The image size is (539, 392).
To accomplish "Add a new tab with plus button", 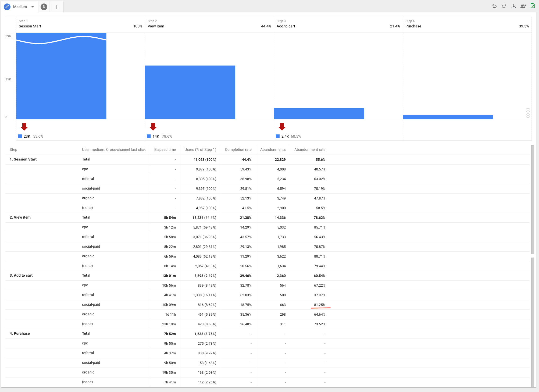I will pos(57,7).
